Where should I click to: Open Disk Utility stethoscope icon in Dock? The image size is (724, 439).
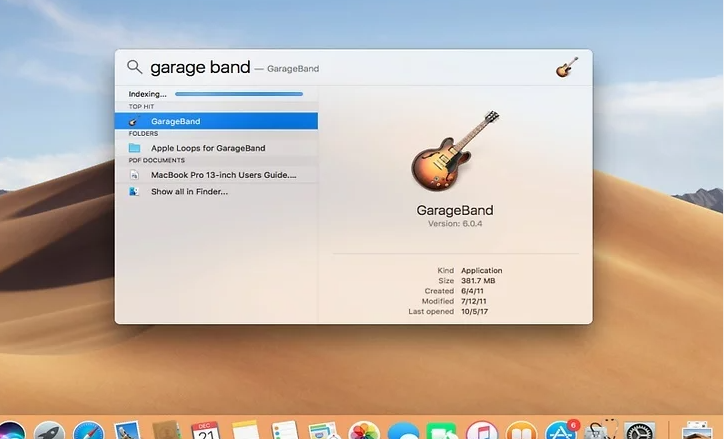[x=601, y=429]
